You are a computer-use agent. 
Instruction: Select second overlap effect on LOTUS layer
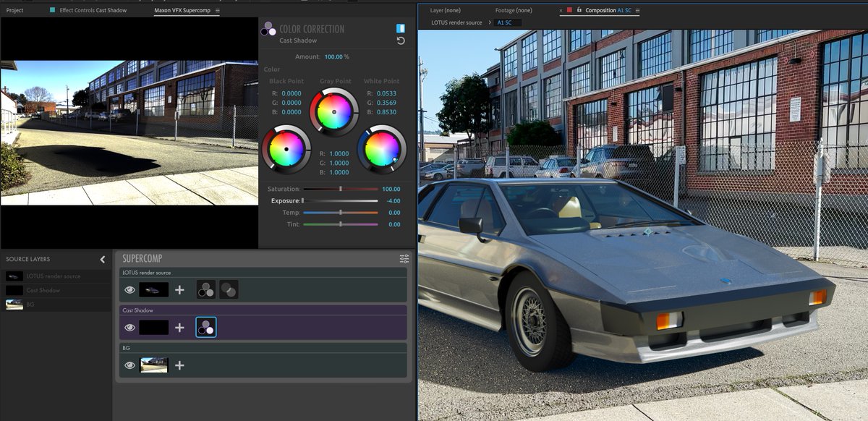229,289
